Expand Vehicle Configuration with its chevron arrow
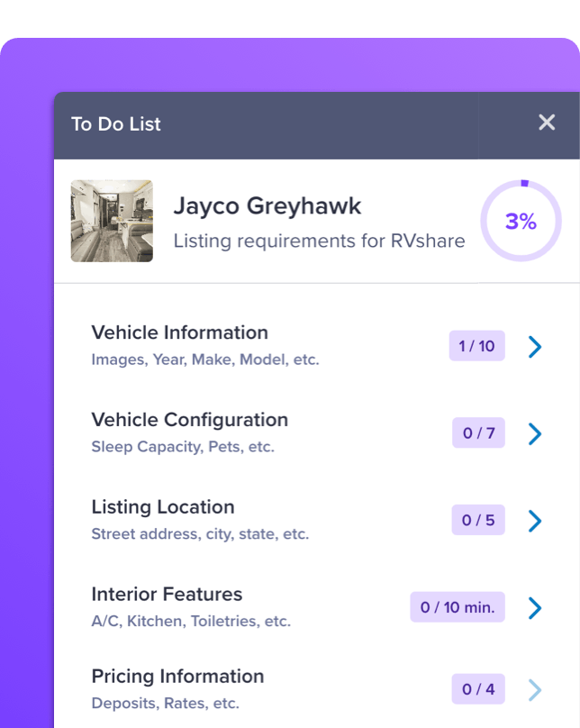The width and height of the screenshot is (580, 728). 535,433
